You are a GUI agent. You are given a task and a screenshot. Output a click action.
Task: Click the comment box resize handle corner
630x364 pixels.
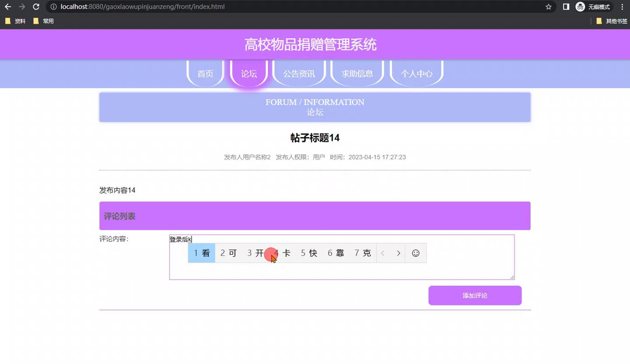[x=512, y=276]
